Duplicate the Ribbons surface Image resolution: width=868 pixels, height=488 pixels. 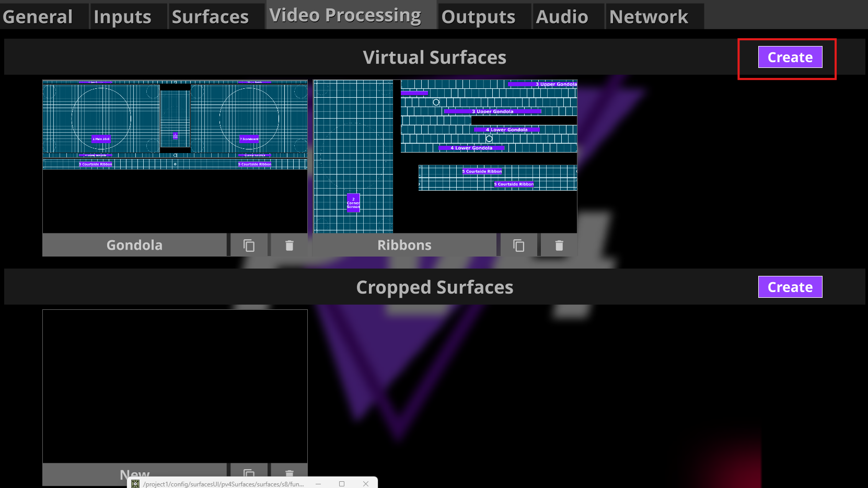click(519, 245)
